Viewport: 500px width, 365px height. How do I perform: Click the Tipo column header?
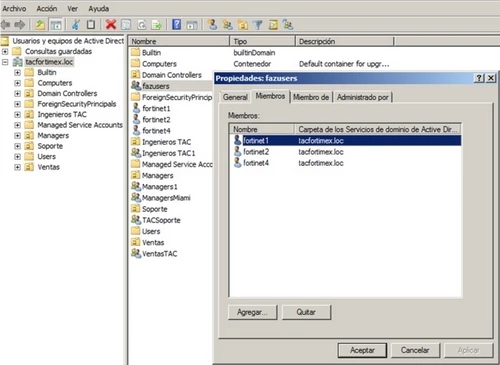(262, 41)
